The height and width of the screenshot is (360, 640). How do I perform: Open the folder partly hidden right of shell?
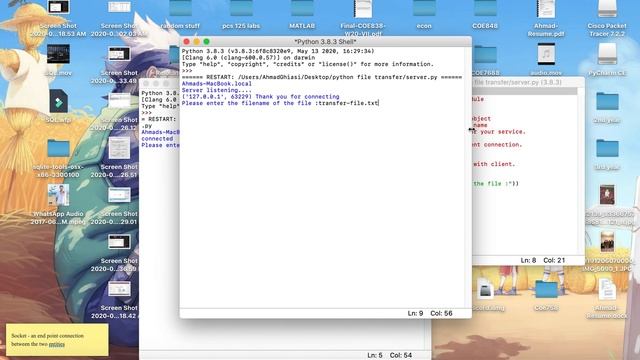coord(485,54)
